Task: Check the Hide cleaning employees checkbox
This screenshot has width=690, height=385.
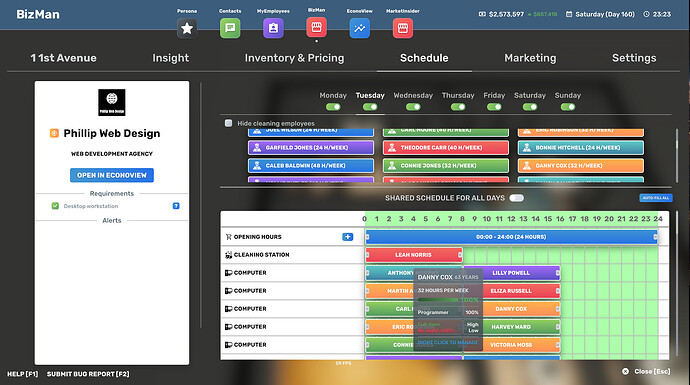Action: (228, 123)
